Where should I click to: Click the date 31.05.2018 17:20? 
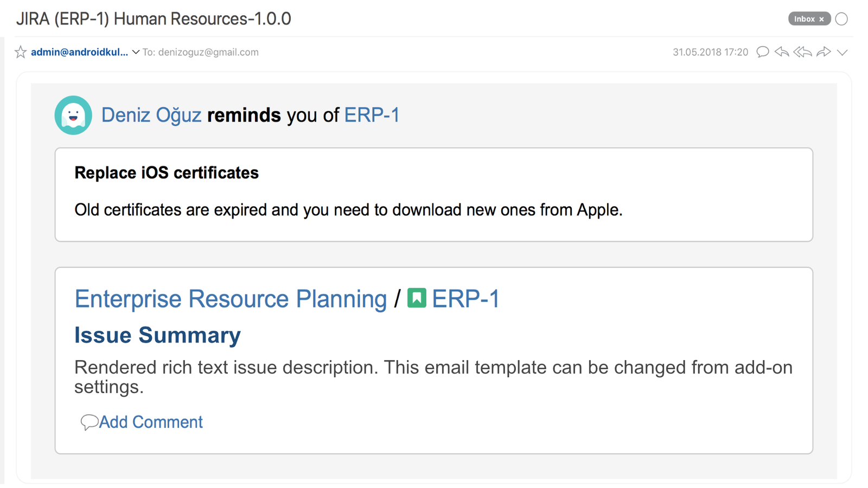(710, 52)
